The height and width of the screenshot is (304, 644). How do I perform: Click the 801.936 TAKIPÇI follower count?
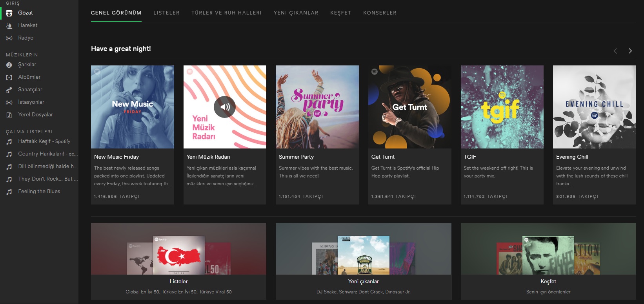tap(577, 196)
